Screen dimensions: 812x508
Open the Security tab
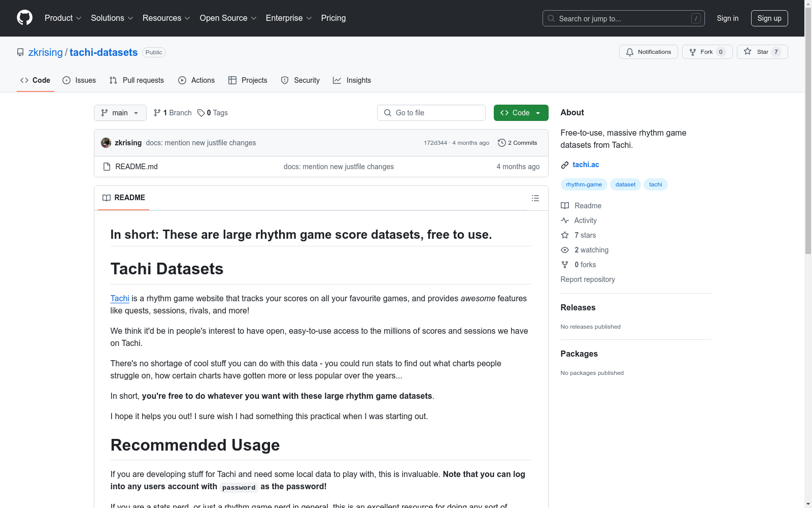click(x=300, y=80)
